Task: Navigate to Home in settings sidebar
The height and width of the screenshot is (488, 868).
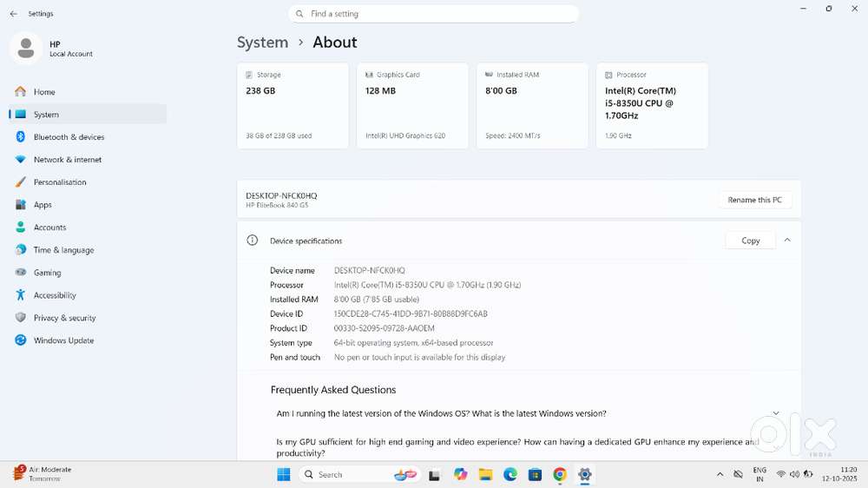Action: [43, 92]
